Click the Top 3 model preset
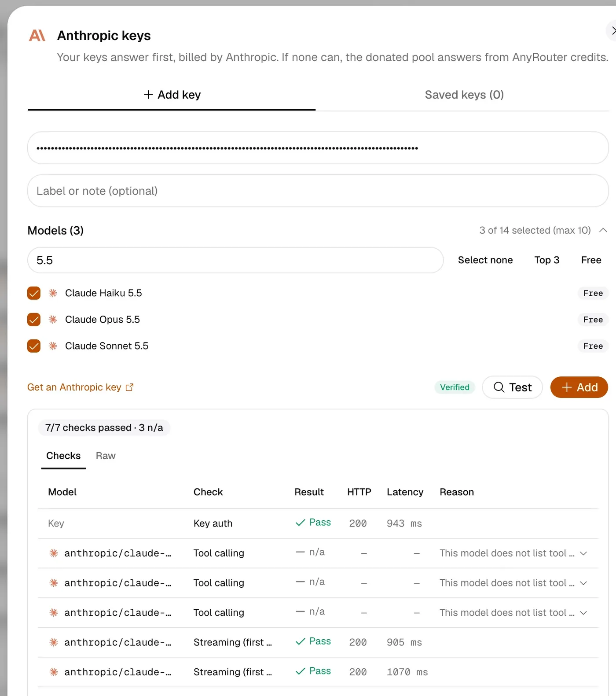This screenshot has width=616, height=696. coord(547,260)
